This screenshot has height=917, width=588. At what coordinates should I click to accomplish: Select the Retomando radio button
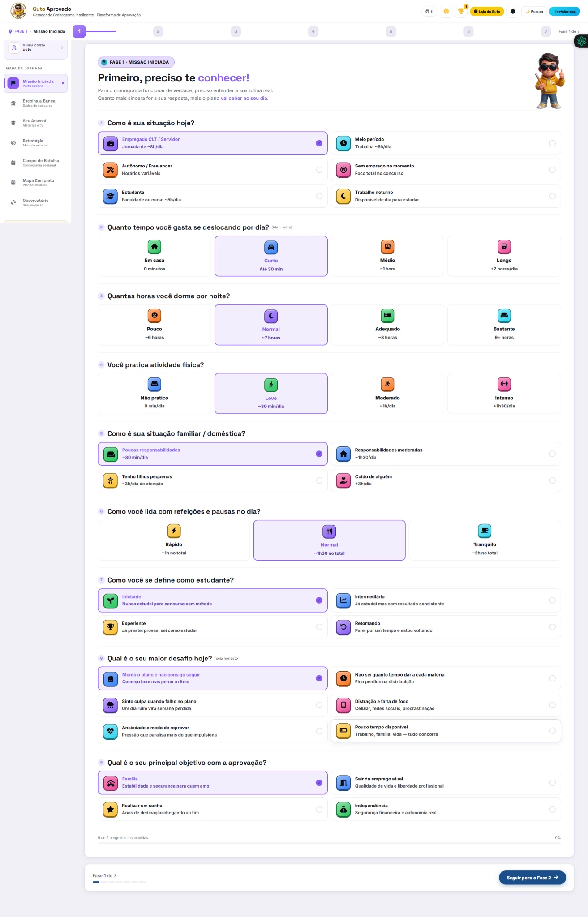point(552,627)
